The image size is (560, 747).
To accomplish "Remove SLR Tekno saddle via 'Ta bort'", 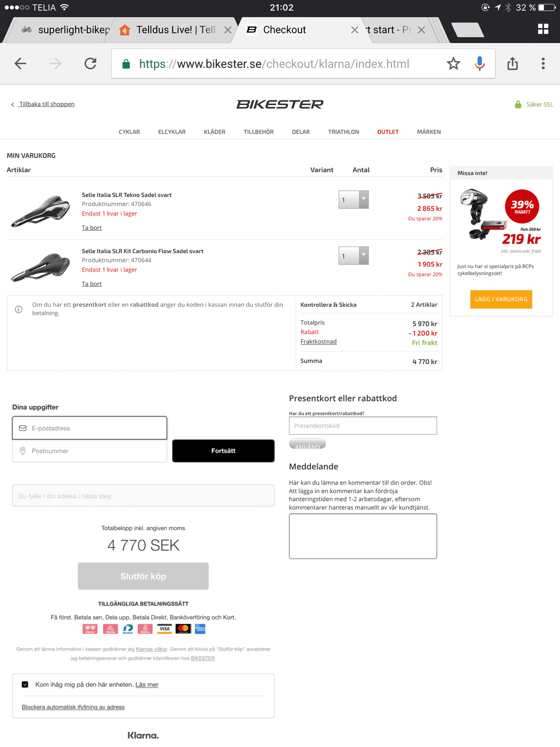I will pos(92,228).
